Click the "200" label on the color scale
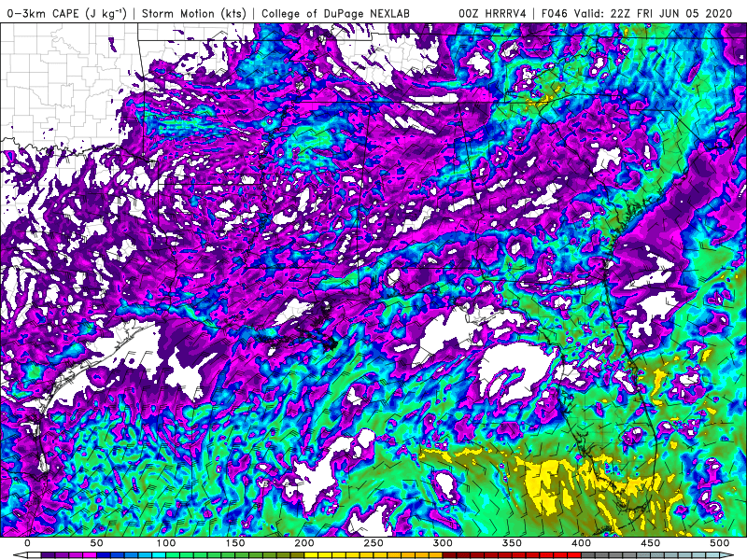This screenshot has width=747, height=560. tap(304, 543)
